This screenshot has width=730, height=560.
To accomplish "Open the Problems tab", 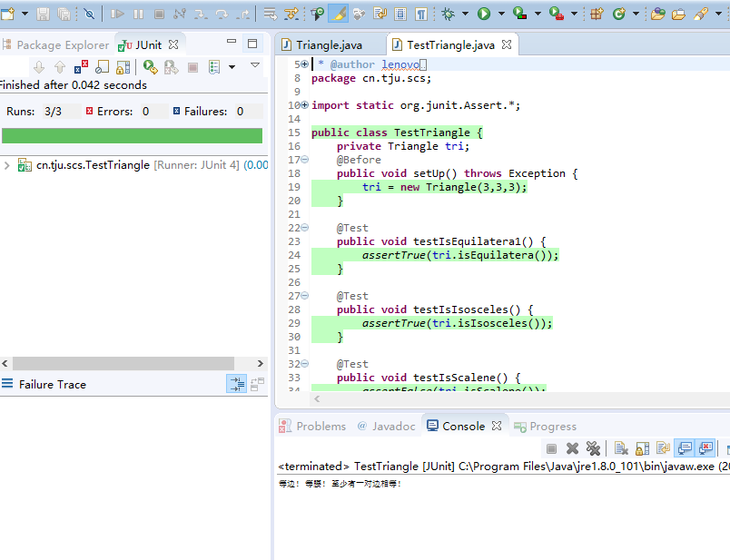I will point(313,426).
